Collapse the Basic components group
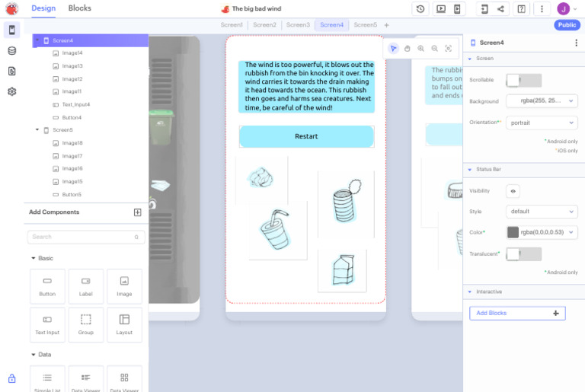585x392 pixels. (34, 258)
